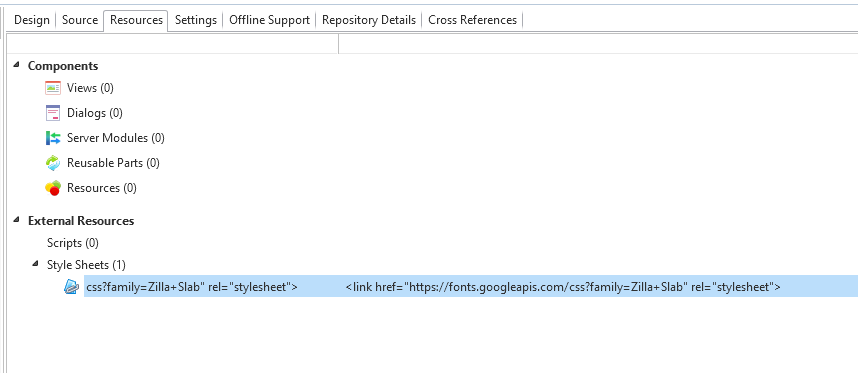Viewport: 858px width, 373px height.
Task: Click the Dialogs icon
Action: [53, 113]
